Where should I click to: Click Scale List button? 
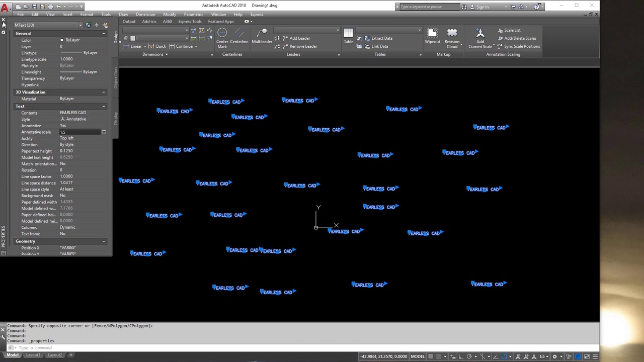(509, 30)
